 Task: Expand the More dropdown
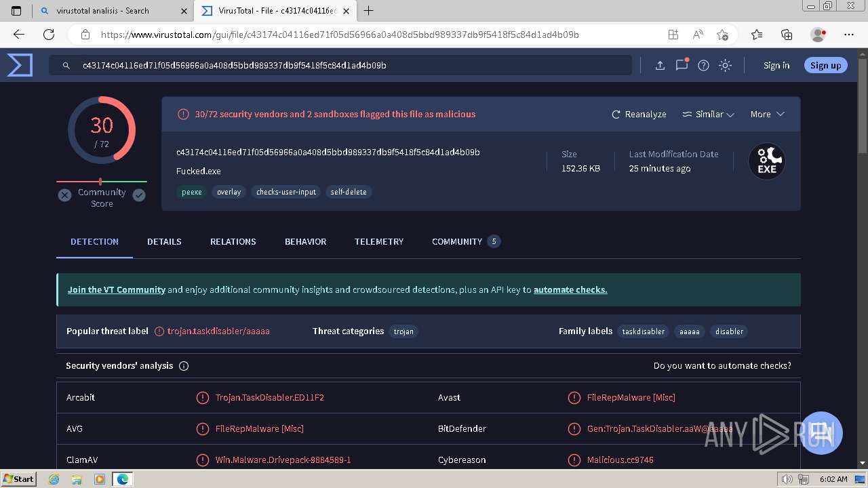point(767,115)
